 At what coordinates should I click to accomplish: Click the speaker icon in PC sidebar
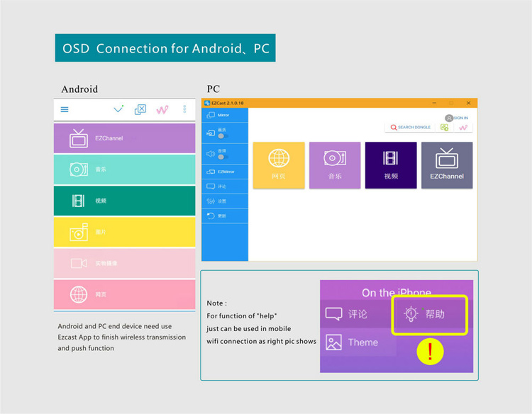point(211,154)
